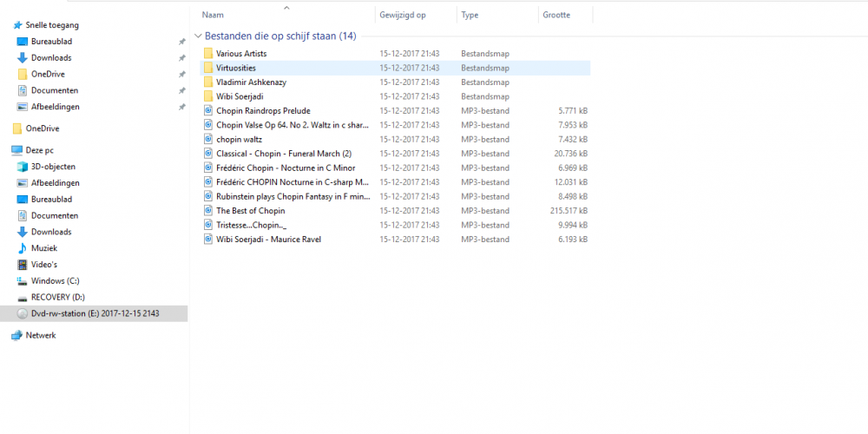Click Deze pc in navigation tree
The height and width of the screenshot is (434, 868).
pyautogui.click(x=40, y=150)
